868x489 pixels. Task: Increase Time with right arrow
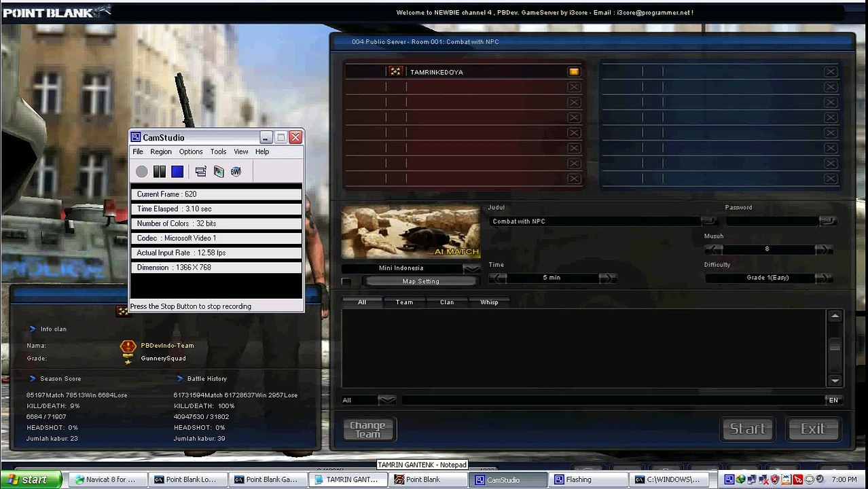point(607,278)
